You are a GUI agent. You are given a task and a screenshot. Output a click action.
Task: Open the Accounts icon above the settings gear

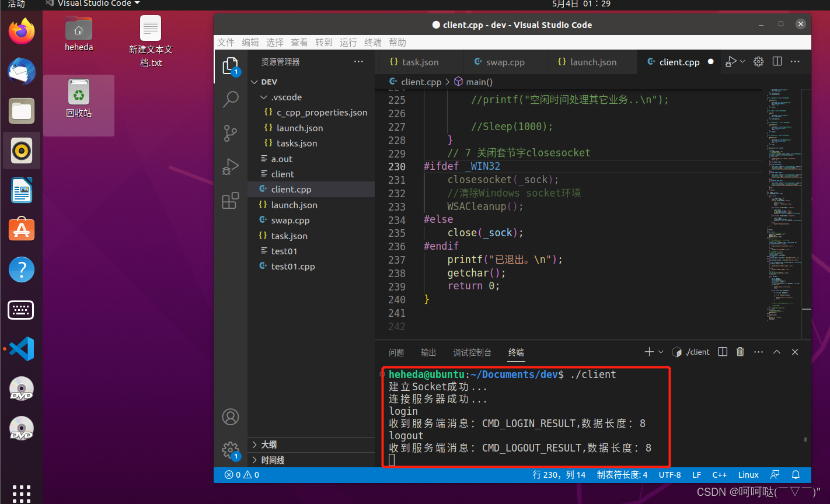pyautogui.click(x=231, y=417)
